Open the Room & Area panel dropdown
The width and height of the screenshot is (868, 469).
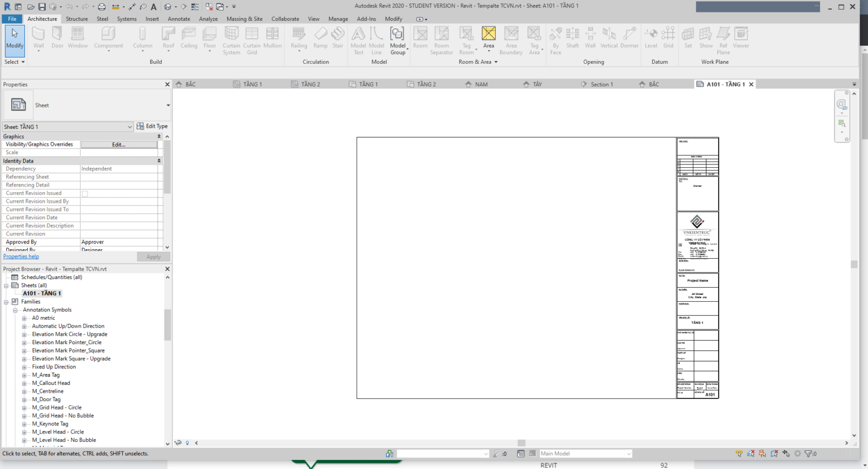tap(495, 62)
